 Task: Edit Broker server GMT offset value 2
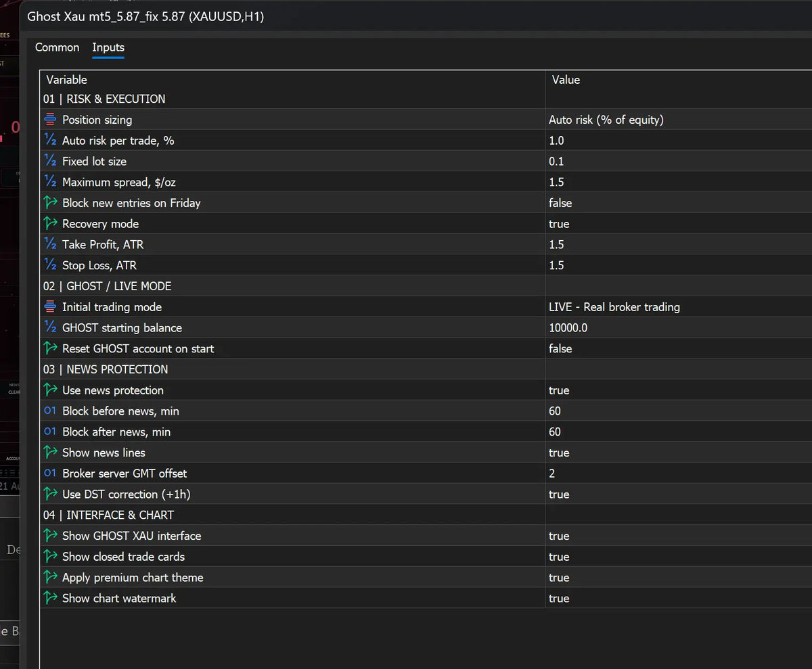point(679,474)
